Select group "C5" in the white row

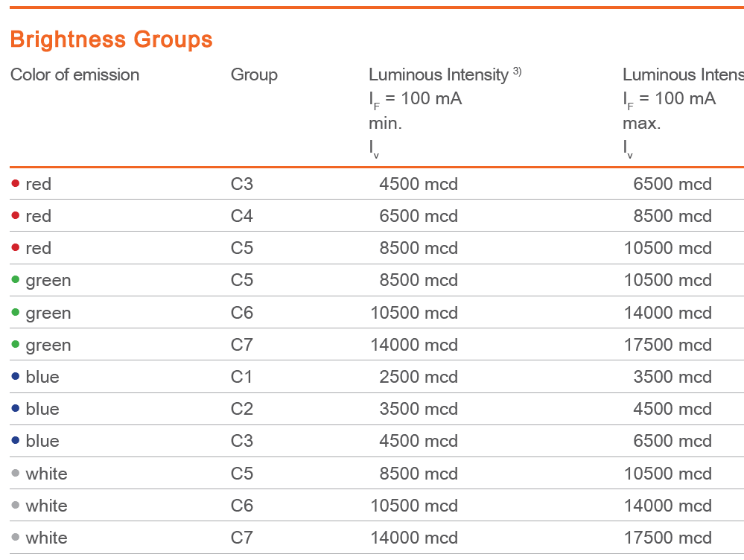click(x=242, y=474)
